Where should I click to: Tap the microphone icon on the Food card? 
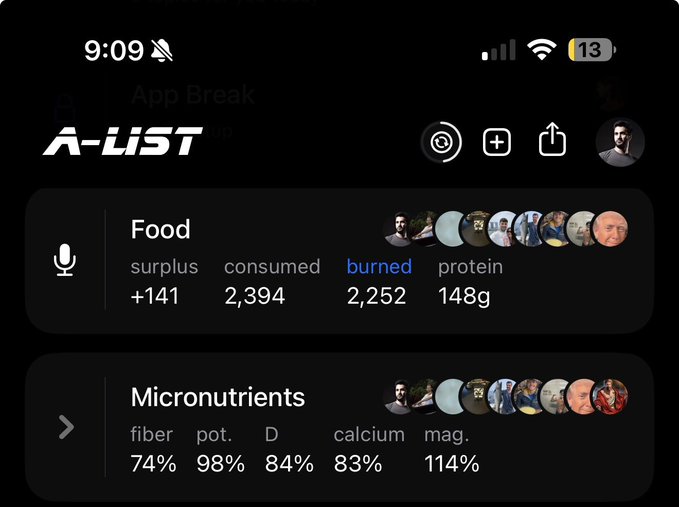click(x=65, y=261)
